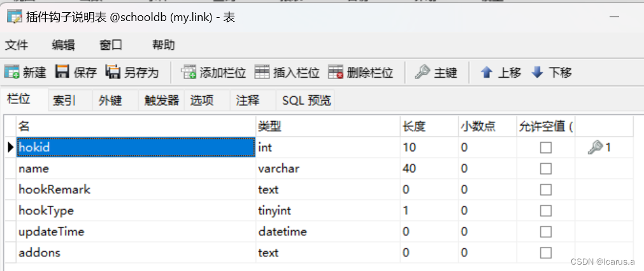Click the Delete Field icon (删除栏位)
Screen dimensions: 644x271
[x=336, y=73]
